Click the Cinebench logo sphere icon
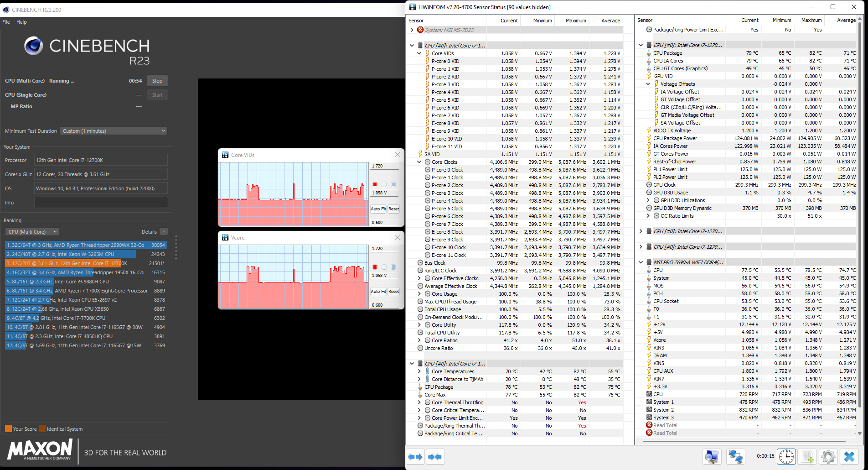868x470 pixels. (x=33, y=46)
